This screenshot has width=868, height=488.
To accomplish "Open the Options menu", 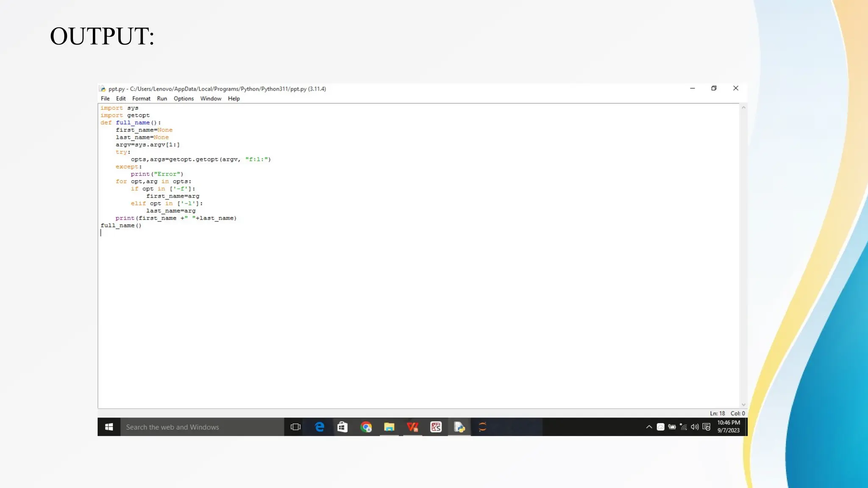I will (x=184, y=99).
